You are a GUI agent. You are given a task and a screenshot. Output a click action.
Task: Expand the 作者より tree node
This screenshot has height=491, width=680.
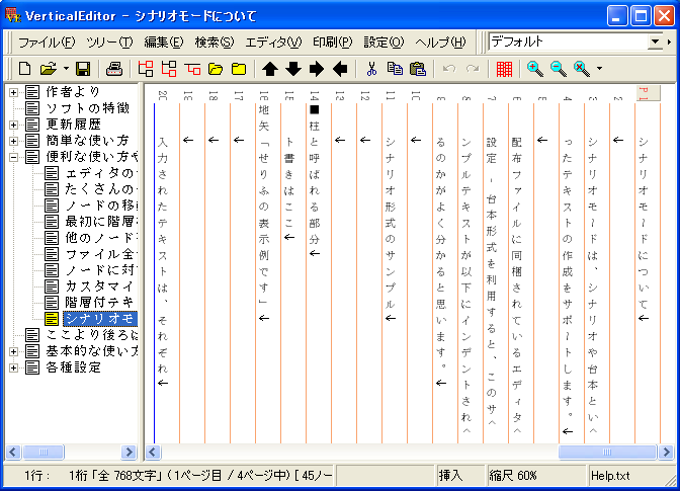coord(13,92)
